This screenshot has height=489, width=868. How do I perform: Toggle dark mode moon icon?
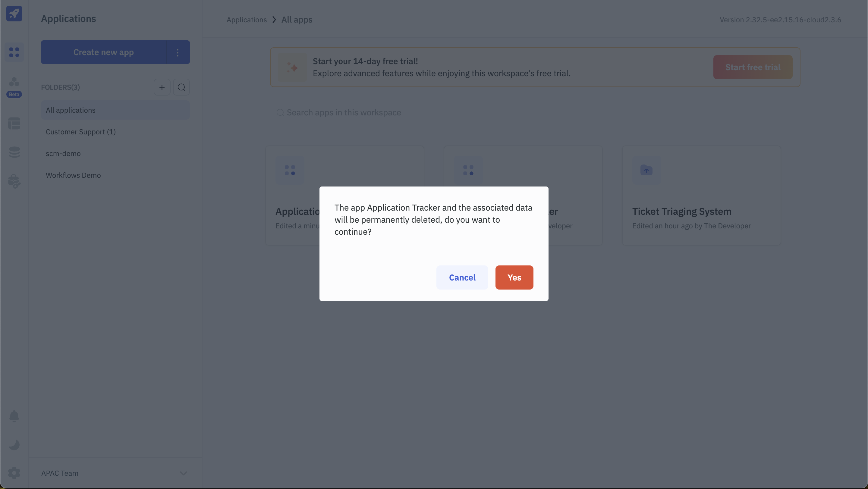coord(14,445)
